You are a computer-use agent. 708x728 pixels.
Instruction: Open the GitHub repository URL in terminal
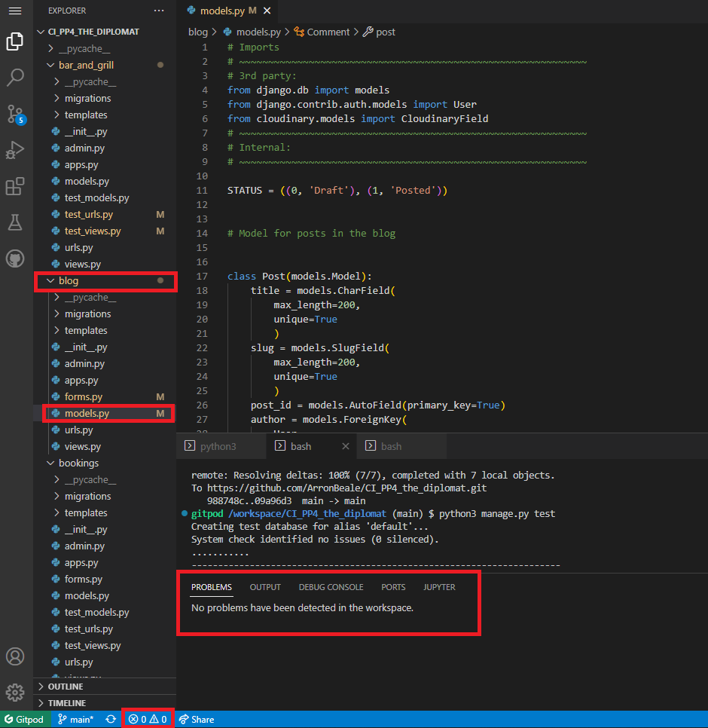tap(346, 488)
